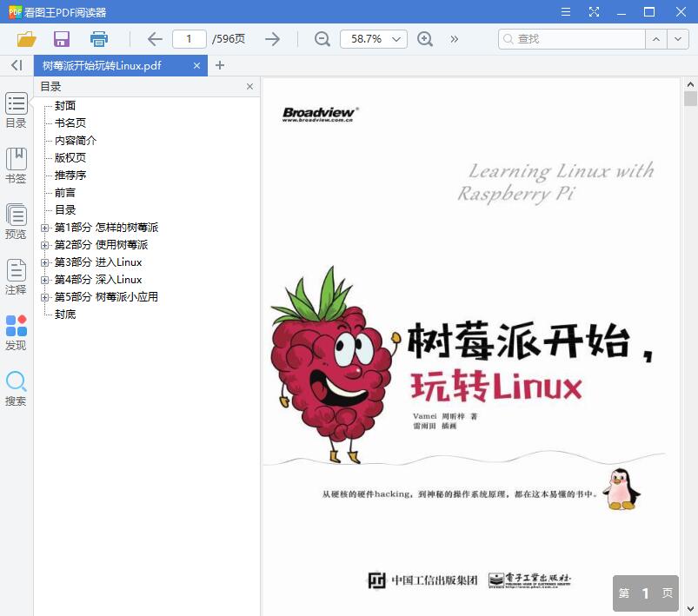Open the application menu in title bar
Image resolution: width=698 pixels, height=616 pixels.
(x=565, y=12)
